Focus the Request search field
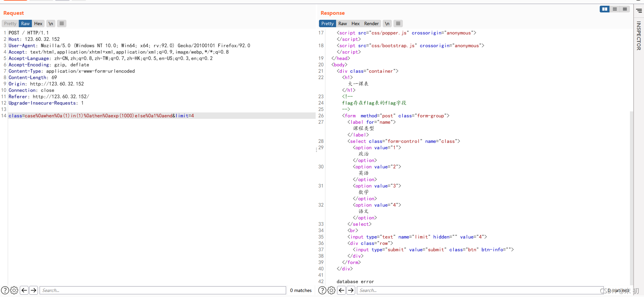 pos(163,290)
